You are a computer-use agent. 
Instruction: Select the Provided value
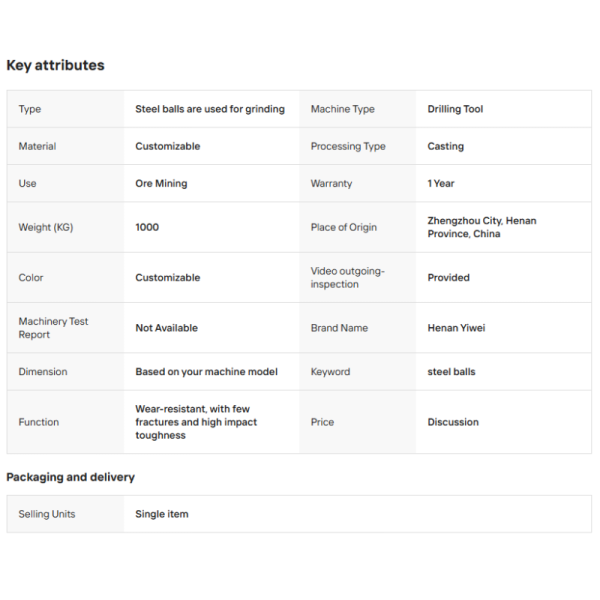point(448,277)
